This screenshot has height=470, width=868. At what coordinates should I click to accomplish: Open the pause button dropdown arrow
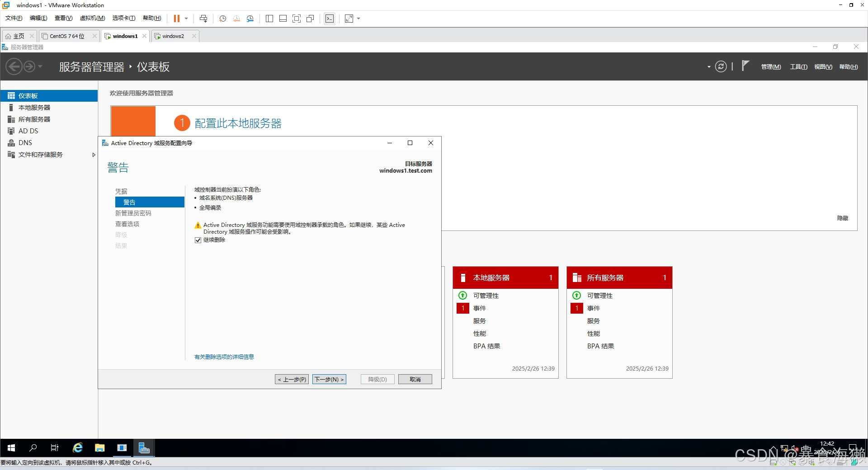click(186, 19)
